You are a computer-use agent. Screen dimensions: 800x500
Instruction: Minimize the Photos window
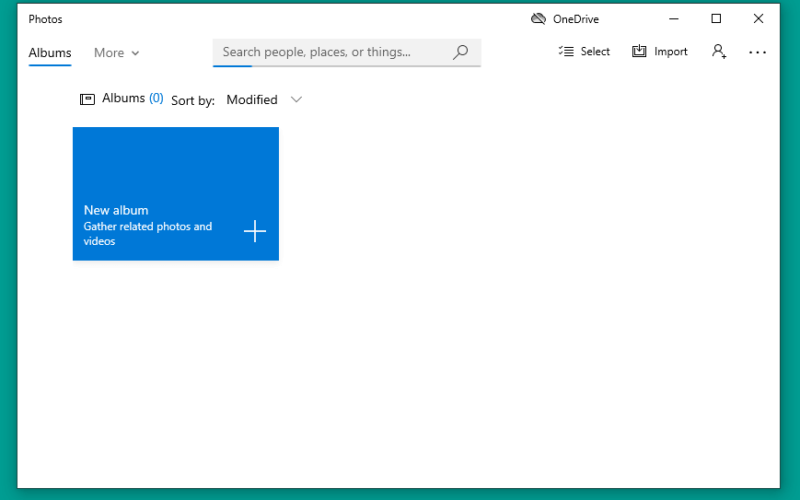[x=673, y=19]
